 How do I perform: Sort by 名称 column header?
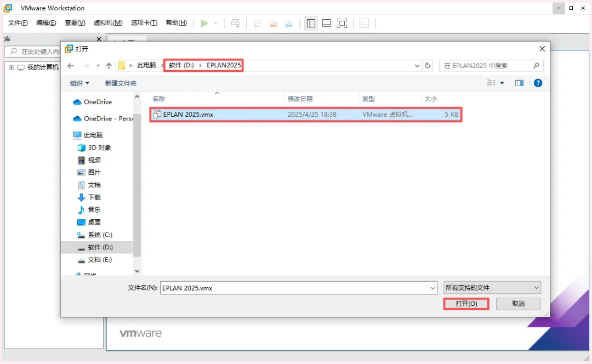pos(217,99)
